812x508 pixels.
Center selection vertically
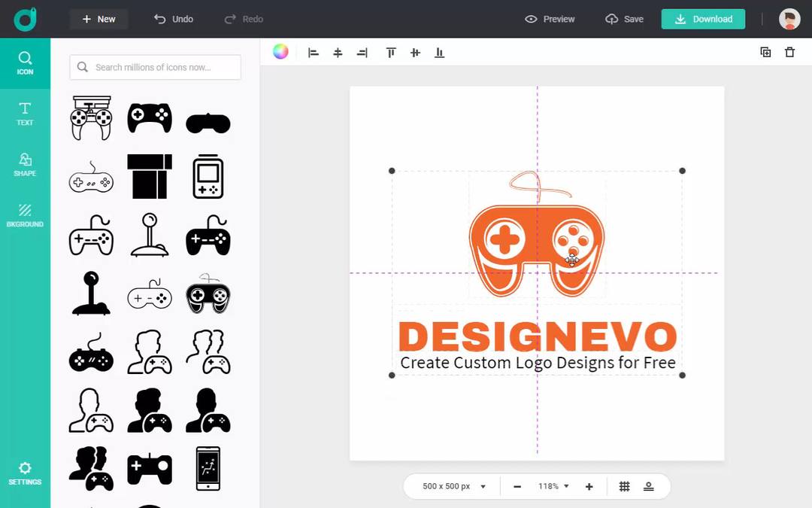(415, 53)
